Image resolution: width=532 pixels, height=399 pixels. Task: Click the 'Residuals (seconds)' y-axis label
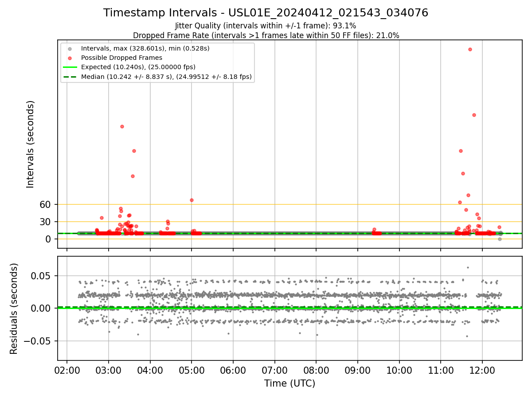tap(14, 309)
